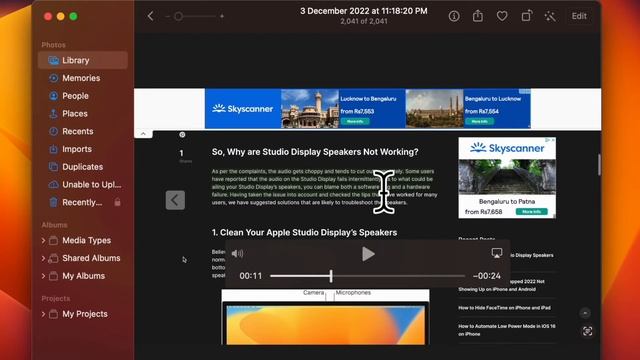Select the My Albums folder
Screen dimensions: 640x360
point(84,276)
